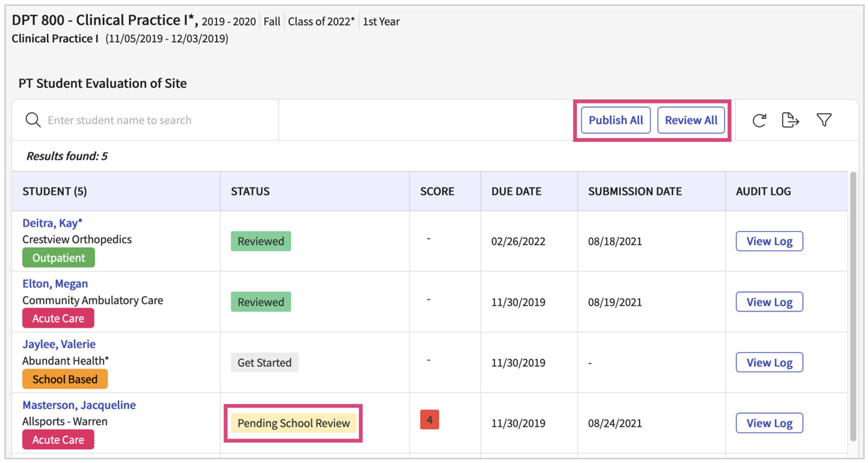Click Get Started status for Jaylee
This screenshot has width=868, height=463.
pos(264,363)
